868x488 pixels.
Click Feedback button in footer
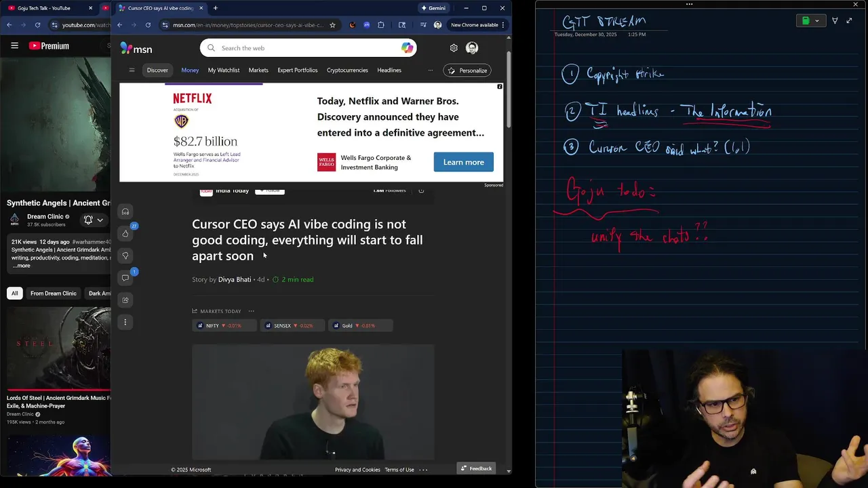tap(476, 468)
